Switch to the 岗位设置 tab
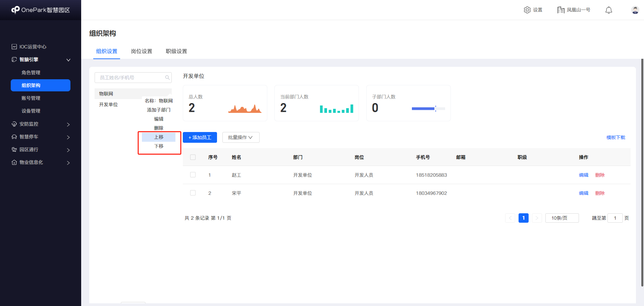This screenshot has height=306, width=644. pyautogui.click(x=142, y=51)
